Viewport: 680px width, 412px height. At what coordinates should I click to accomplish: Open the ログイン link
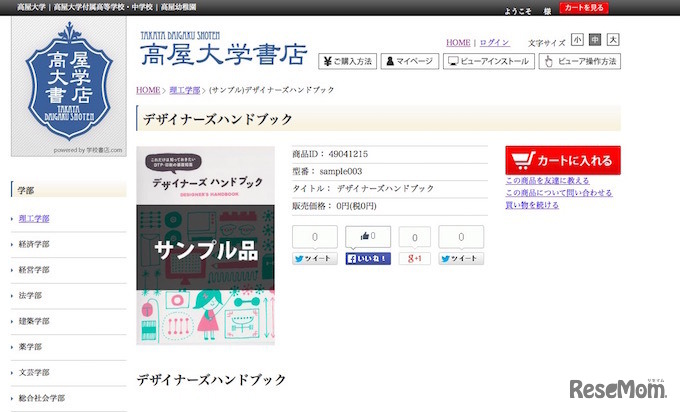click(x=494, y=43)
